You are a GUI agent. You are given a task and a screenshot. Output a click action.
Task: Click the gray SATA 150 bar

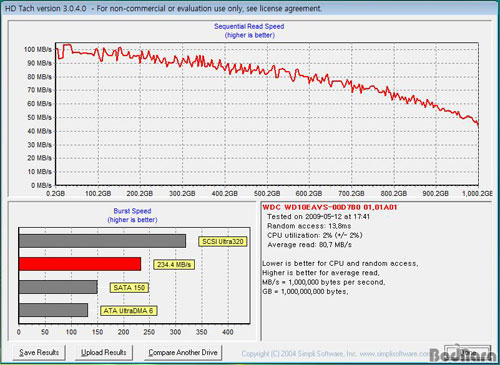point(58,287)
